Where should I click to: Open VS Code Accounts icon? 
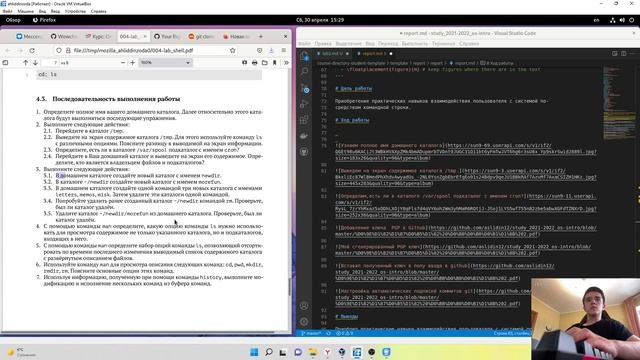click(x=304, y=306)
